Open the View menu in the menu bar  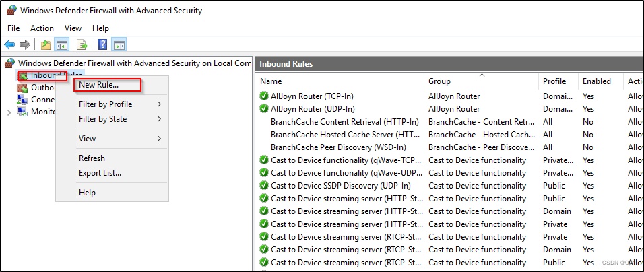point(73,28)
